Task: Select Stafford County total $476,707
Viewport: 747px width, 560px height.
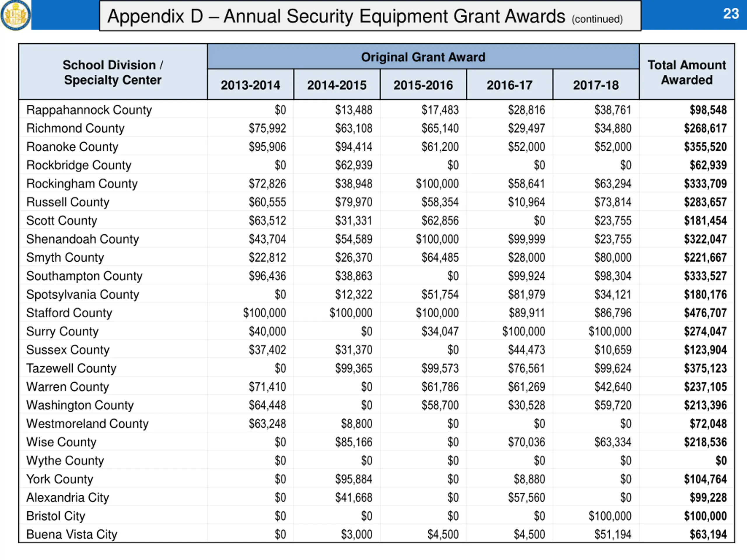Action: (705, 313)
